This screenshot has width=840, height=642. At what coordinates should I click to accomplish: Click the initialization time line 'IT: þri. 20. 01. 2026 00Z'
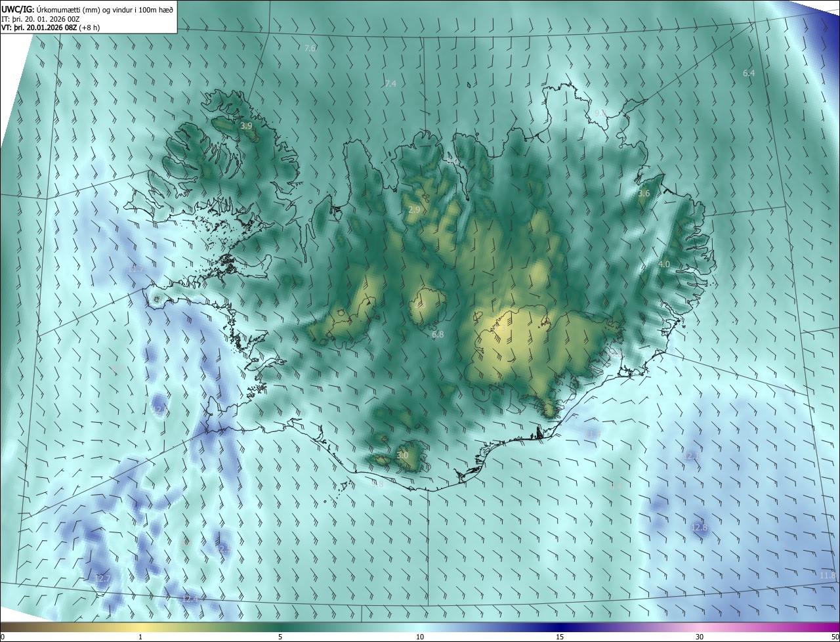(41, 19)
